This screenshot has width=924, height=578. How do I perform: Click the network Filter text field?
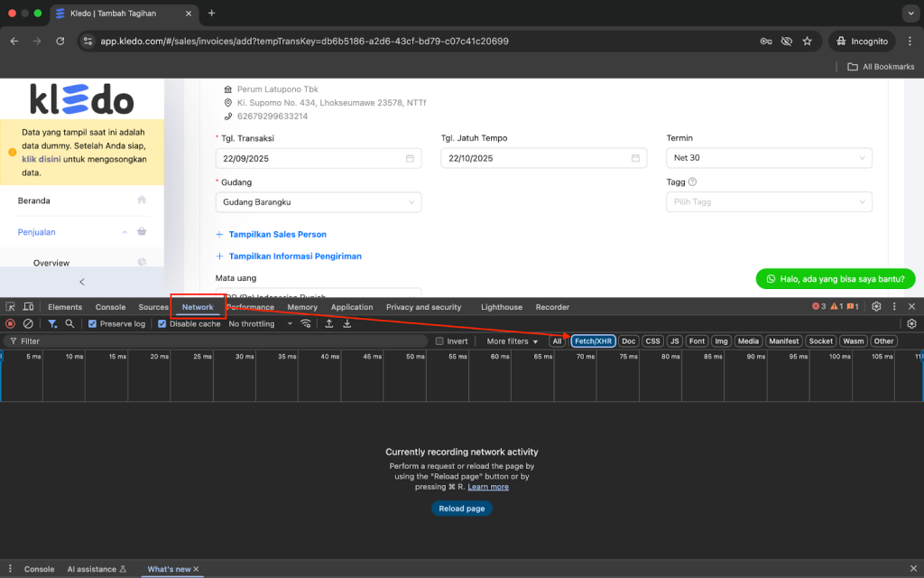pyautogui.click(x=217, y=341)
